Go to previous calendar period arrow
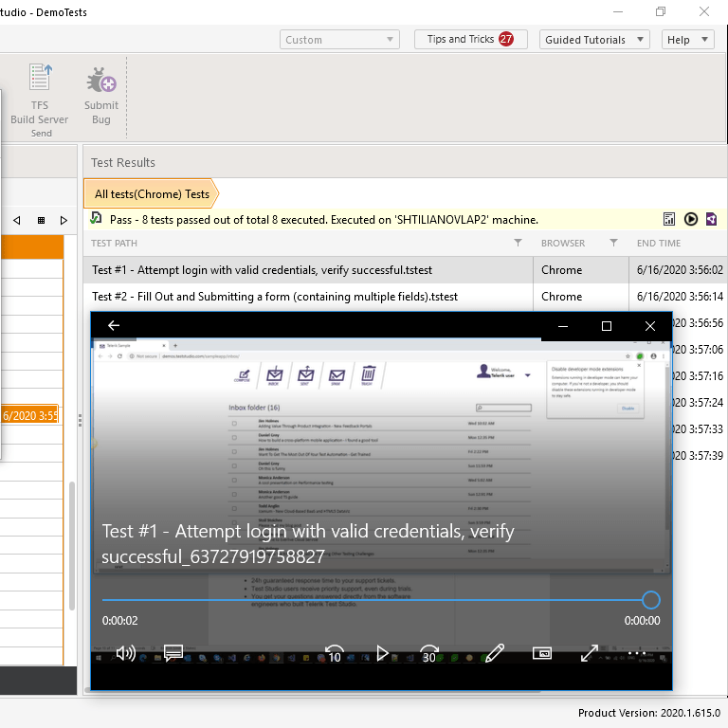Viewport: 728px width, 728px height. click(x=17, y=221)
